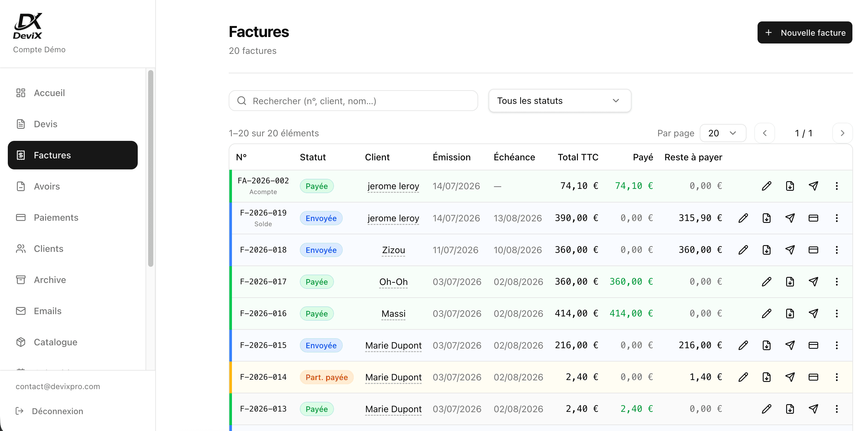Send invoice F-2026-019 via paper plane icon

click(790, 218)
